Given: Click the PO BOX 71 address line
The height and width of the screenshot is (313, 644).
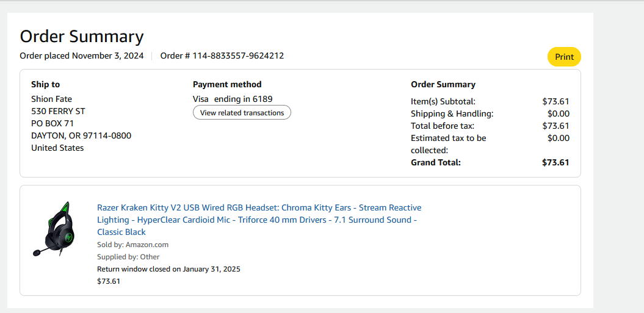Looking at the screenshot, I should pyautogui.click(x=52, y=123).
